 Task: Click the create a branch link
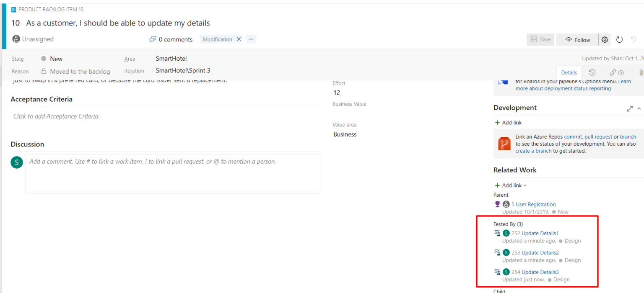[x=533, y=151]
